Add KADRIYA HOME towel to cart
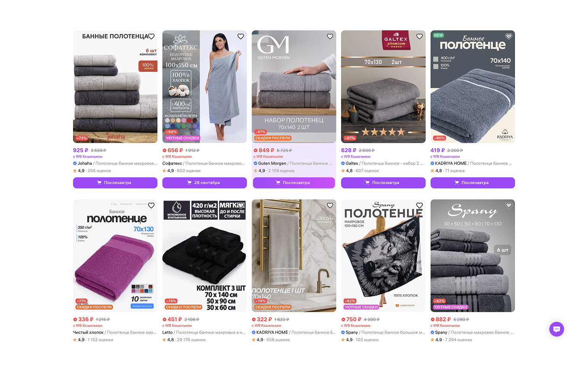The width and height of the screenshot is (588, 370). coord(473,183)
